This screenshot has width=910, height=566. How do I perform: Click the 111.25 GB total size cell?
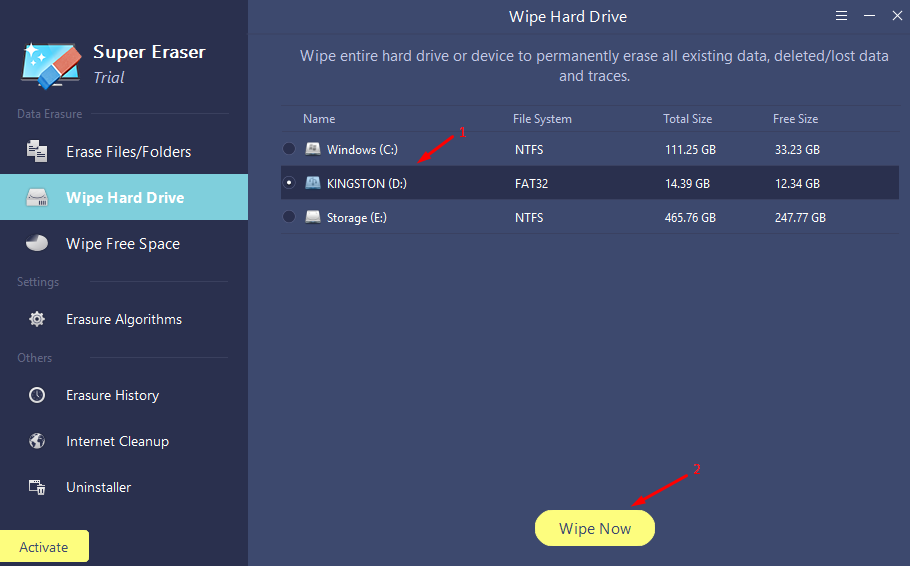(x=690, y=150)
